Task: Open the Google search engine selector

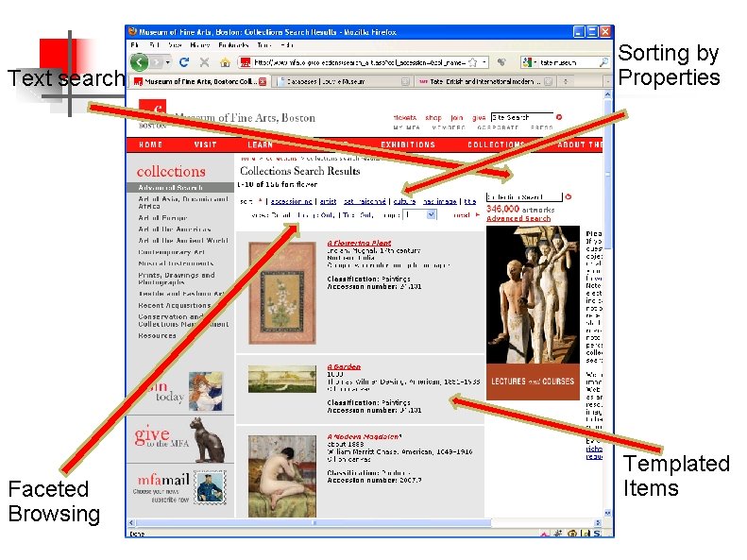Action: [529, 62]
